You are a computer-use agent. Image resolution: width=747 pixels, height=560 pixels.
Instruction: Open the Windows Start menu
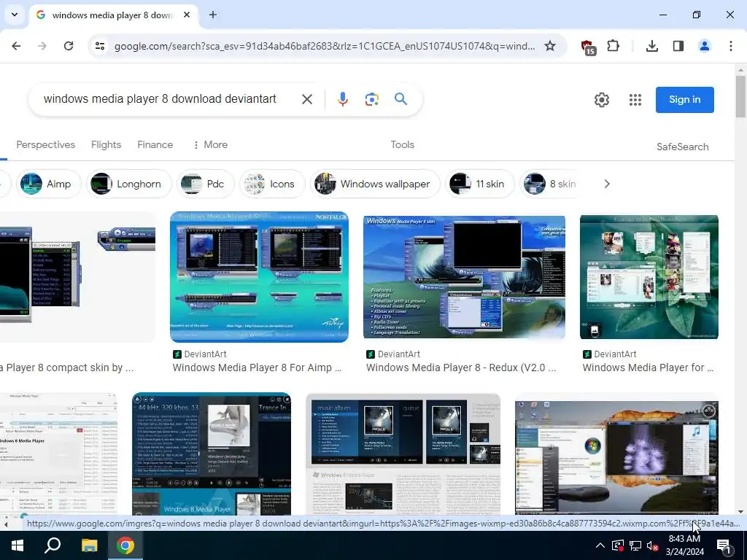(18, 545)
